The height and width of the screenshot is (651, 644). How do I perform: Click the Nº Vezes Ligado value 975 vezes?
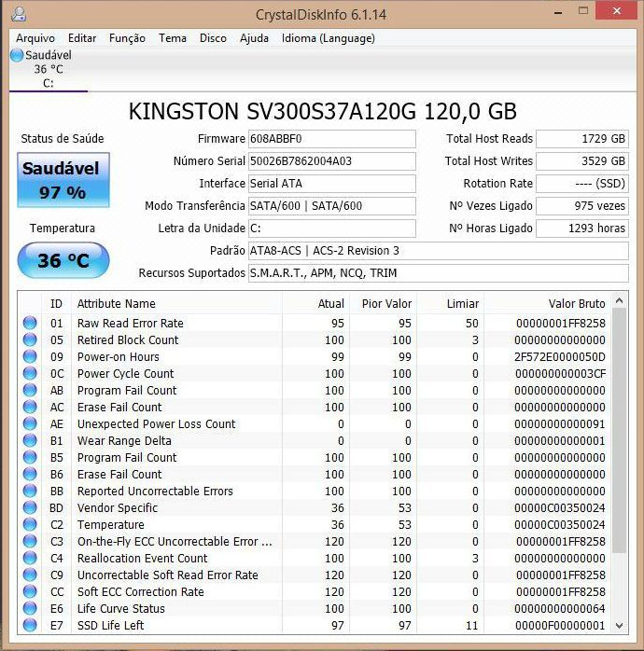pyautogui.click(x=582, y=206)
